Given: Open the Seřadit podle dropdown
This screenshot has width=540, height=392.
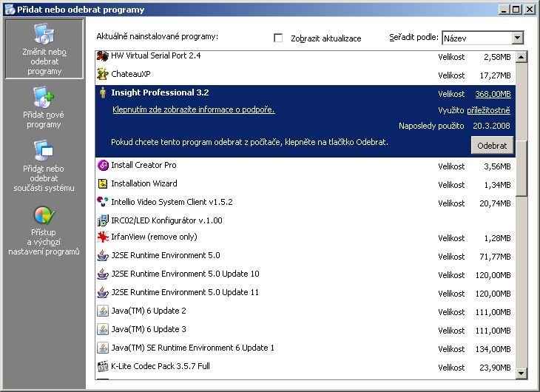Looking at the screenshot, I should (x=517, y=38).
